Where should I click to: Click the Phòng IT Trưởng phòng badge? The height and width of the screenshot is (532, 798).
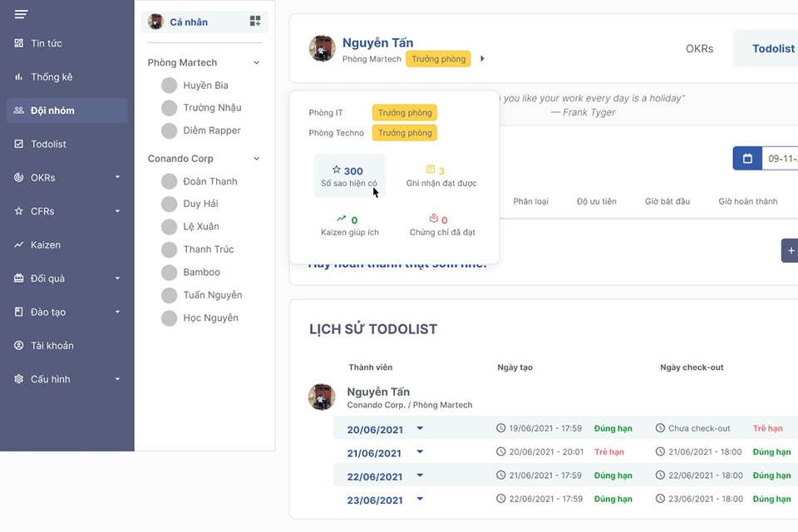point(405,112)
